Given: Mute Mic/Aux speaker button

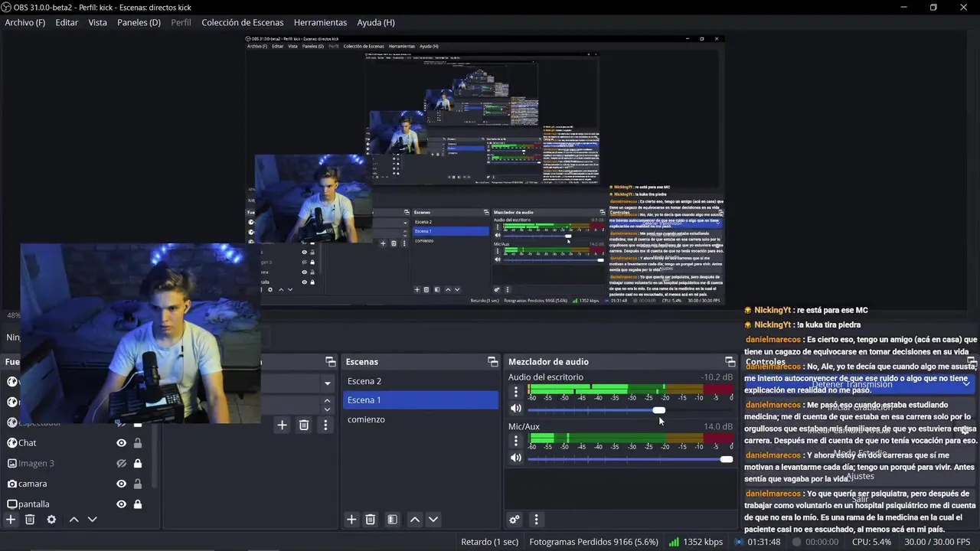Looking at the screenshot, I should [x=516, y=458].
